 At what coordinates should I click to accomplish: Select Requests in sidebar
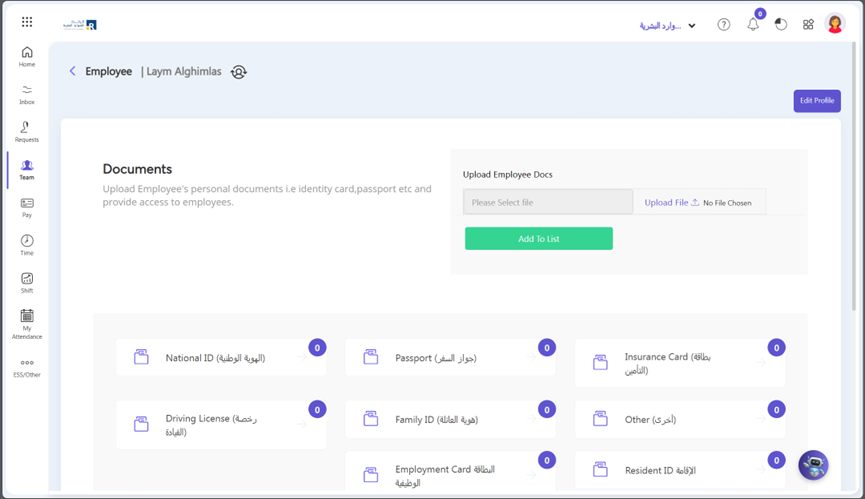click(x=27, y=132)
